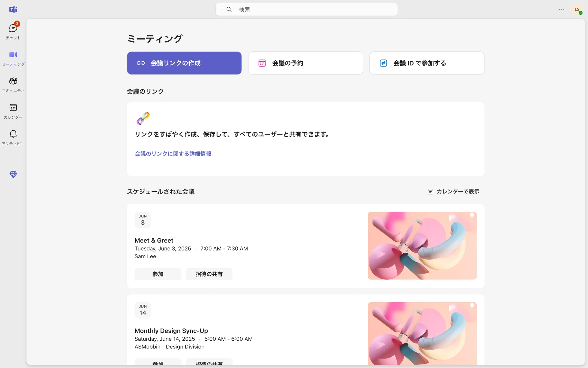The height and width of the screenshot is (368, 588).
Task: Click the search (検索) input field
Action: coord(306,10)
